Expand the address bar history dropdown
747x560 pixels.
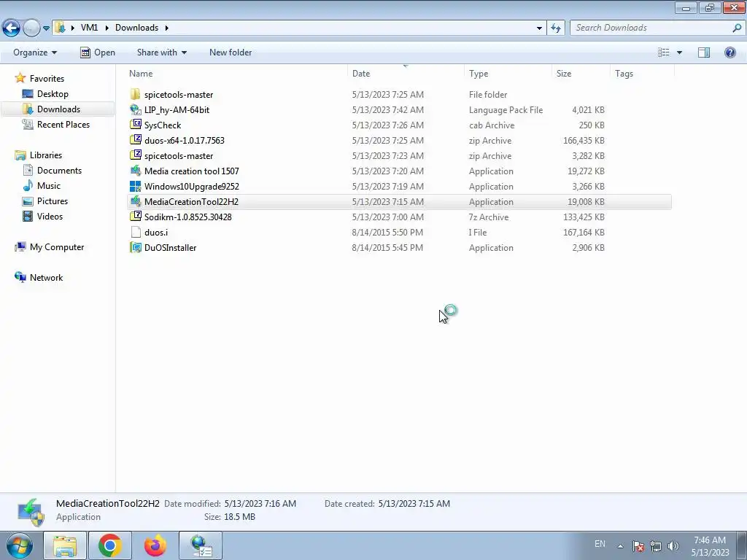[539, 28]
